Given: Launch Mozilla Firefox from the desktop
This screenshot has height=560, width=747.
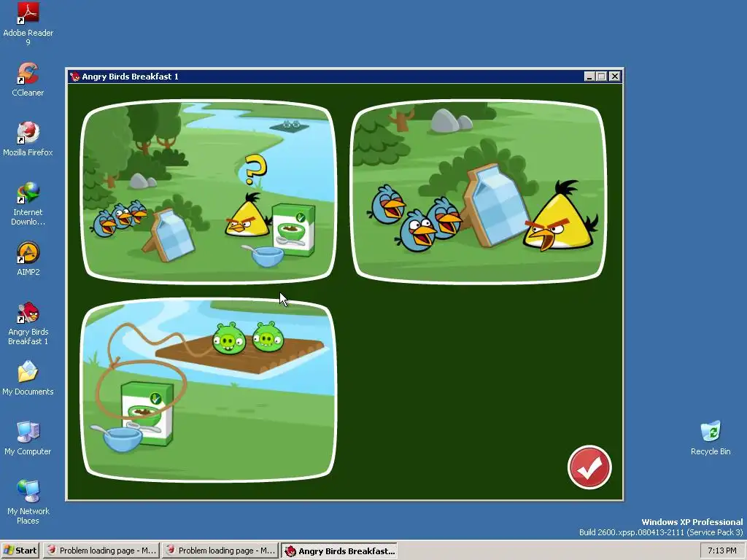Looking at the screenshot, I should (x=28, y=139).
